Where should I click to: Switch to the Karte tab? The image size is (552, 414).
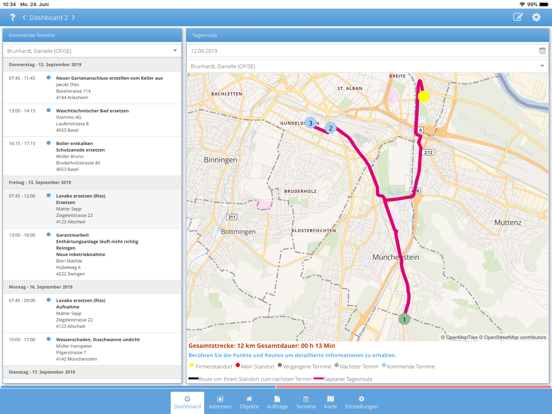click(330, 402)
